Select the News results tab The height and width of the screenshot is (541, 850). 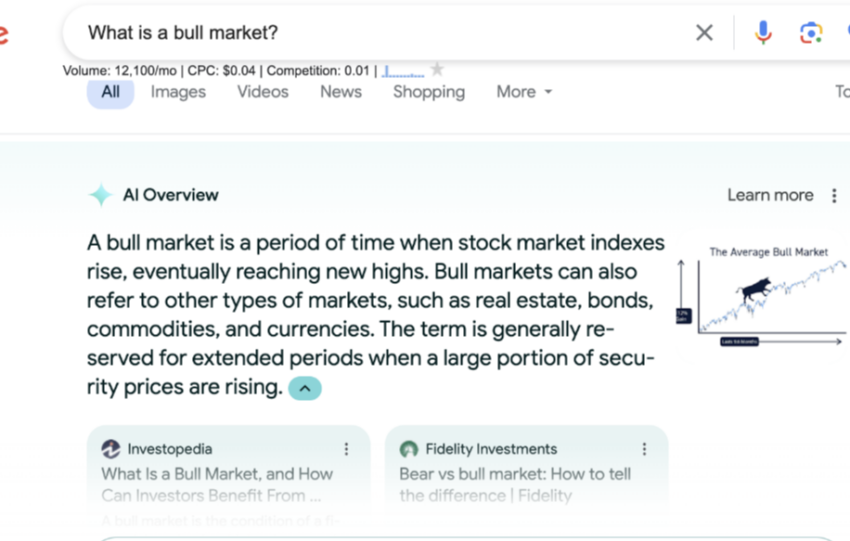coord(341,92)
